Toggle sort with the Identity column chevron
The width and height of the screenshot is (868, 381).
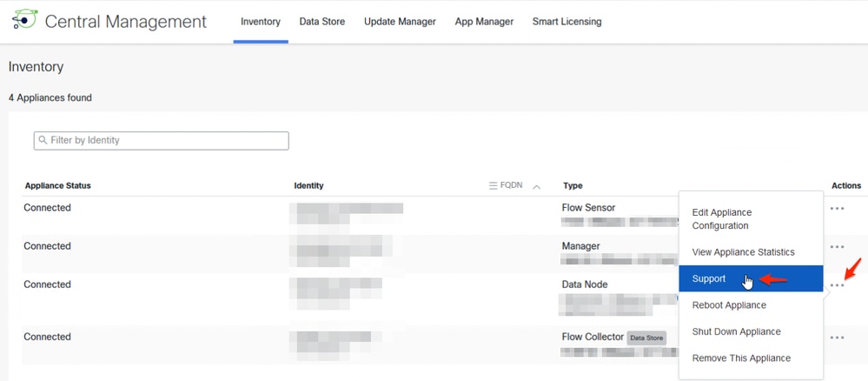[x=536, y=186]
